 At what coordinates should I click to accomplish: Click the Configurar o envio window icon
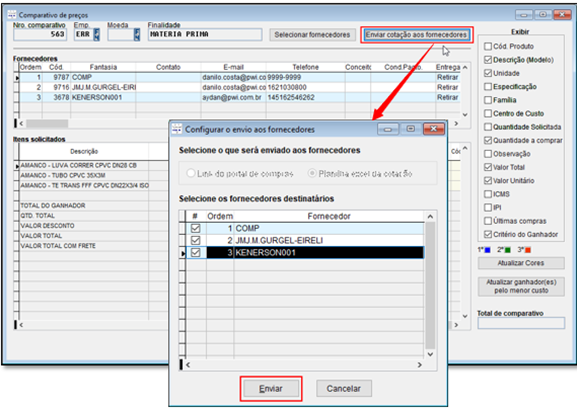click(x=177, y=129)
